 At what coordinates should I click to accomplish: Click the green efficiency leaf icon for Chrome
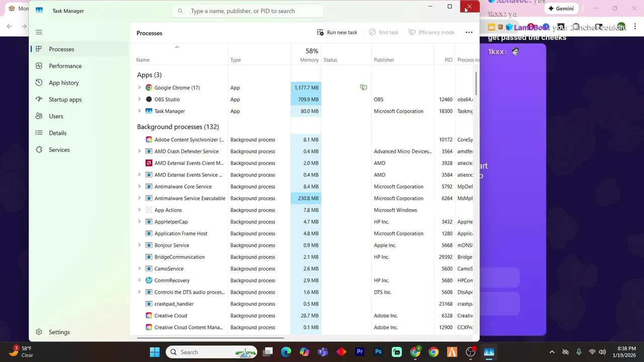coord(363,87)
